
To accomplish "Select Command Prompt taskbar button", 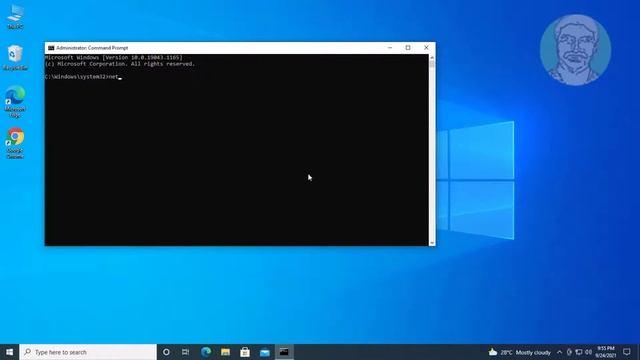I will pyautogui.click(x=284, y=352).
